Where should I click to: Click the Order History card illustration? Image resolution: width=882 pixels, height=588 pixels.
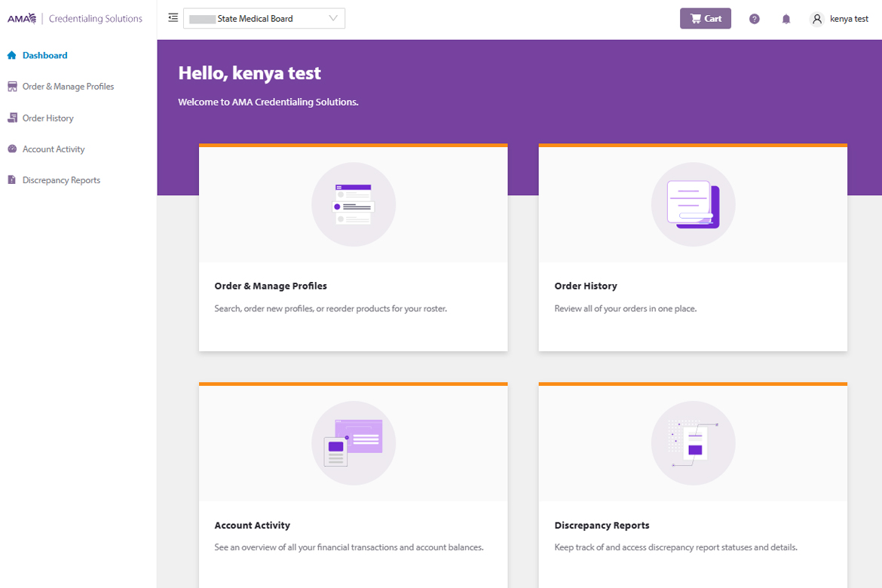pos(693,204)
